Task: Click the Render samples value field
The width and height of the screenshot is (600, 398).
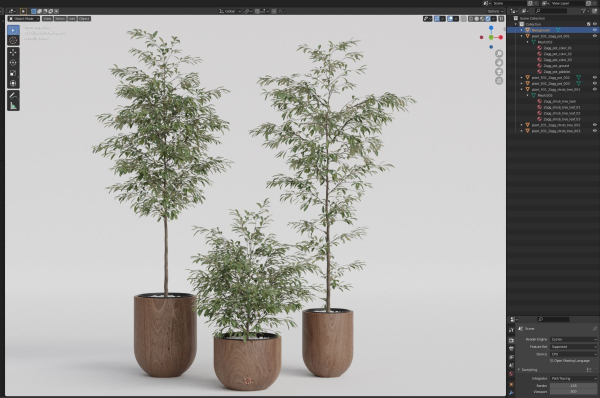Action: [x=574, y=386]
